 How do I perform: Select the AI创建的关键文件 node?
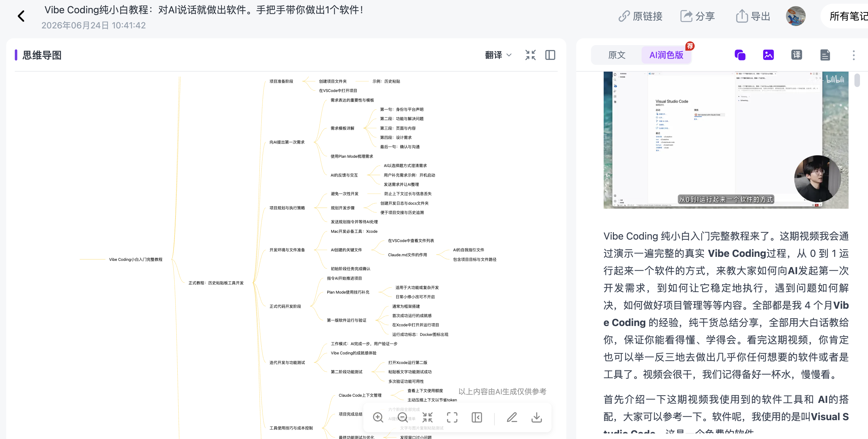346,250
